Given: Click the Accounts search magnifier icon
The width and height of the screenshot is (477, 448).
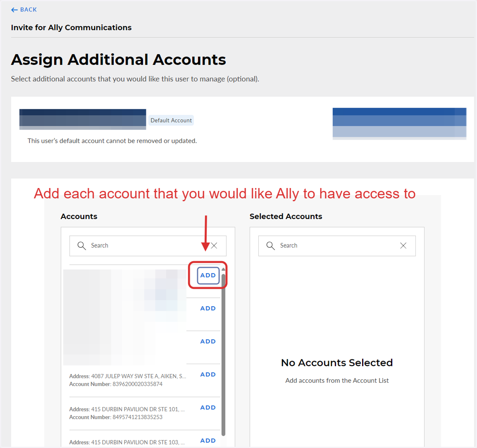Looking at the screenshot, I should (81, 246).
